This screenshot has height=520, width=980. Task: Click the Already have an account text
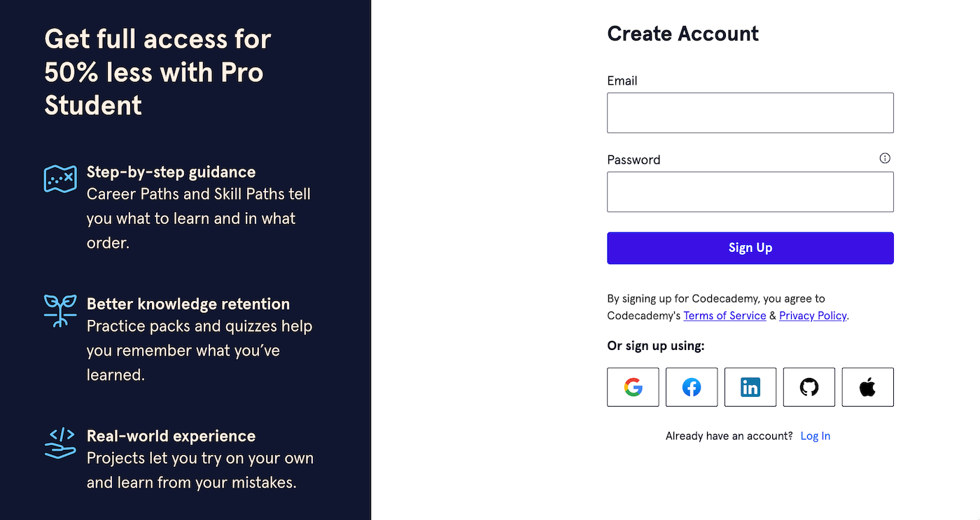[728, 435]
